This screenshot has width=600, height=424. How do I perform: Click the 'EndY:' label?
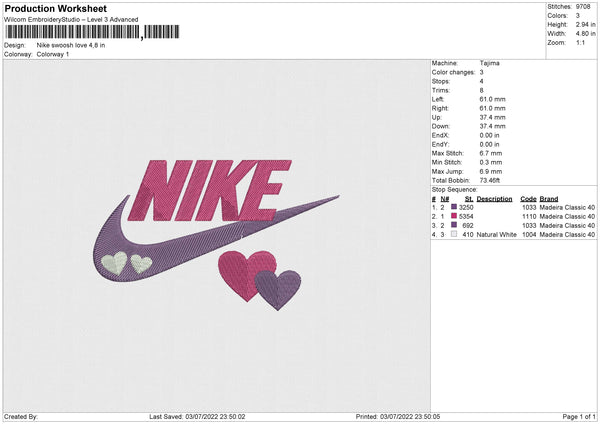click(440, 144)
